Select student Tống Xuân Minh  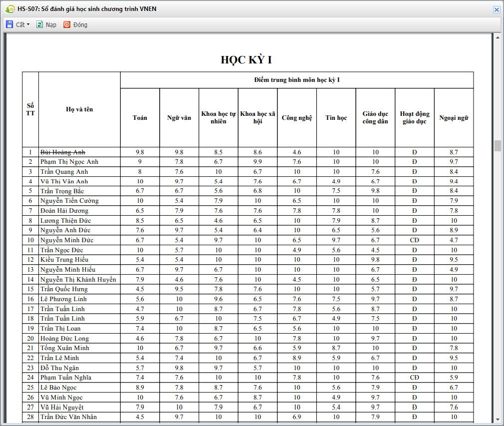[64, 348]
